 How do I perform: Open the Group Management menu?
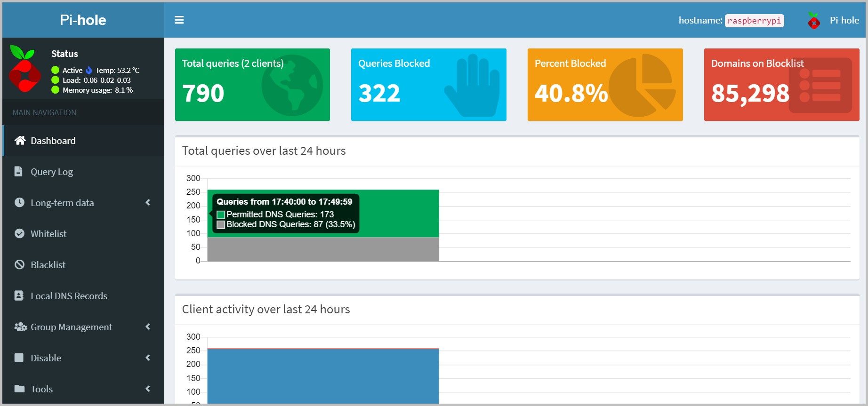tap(83, 327)
